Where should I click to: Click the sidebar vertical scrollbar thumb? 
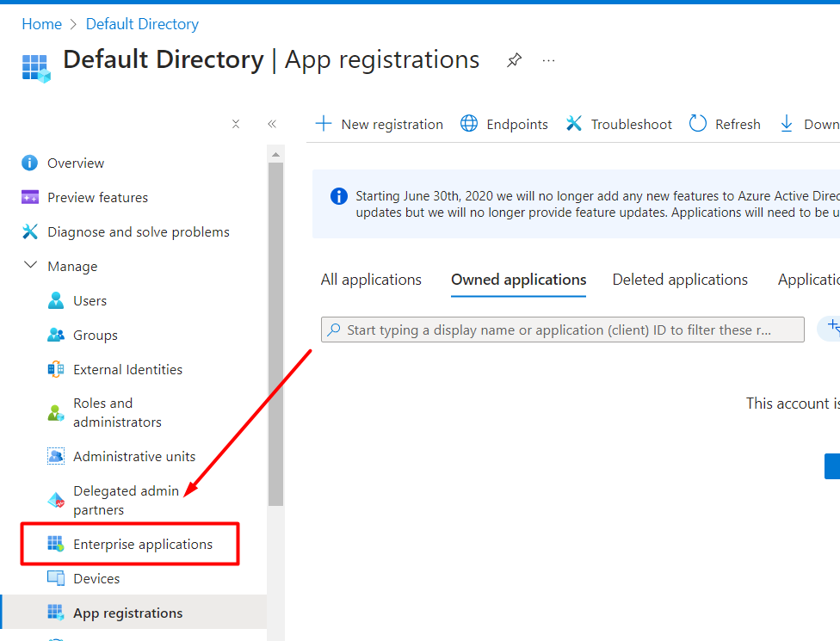(275, 334)
